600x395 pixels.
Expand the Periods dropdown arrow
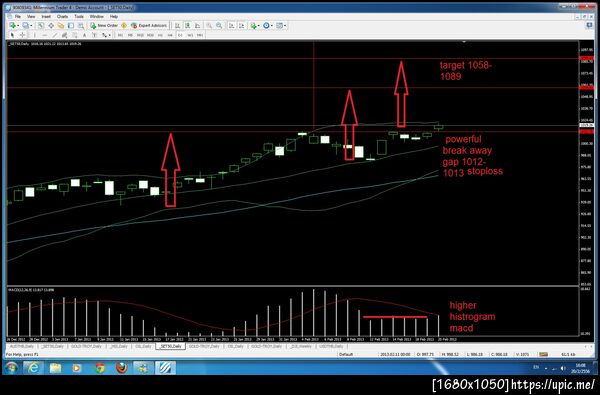click(x=272, y=26)
